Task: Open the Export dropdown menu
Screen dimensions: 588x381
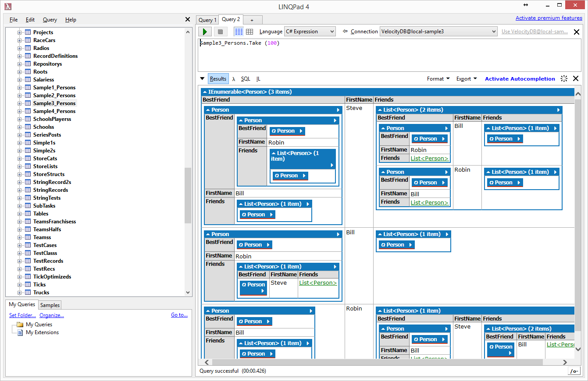Action: [467, 79]
